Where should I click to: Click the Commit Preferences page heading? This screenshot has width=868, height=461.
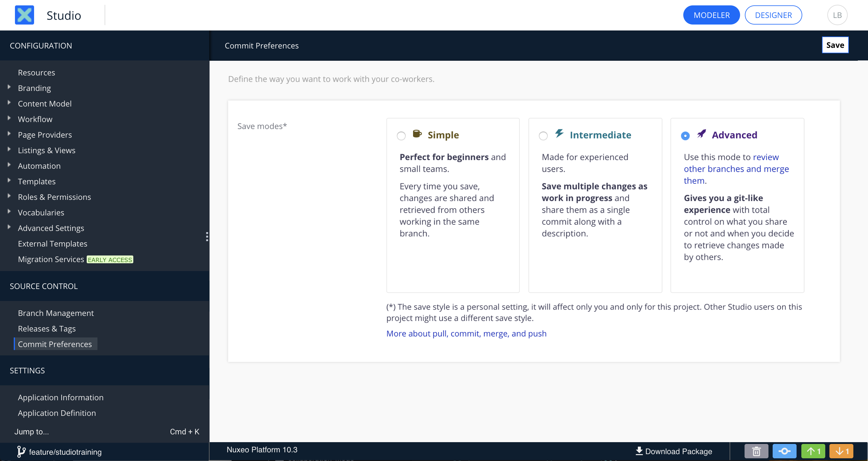tap(262, 45)
